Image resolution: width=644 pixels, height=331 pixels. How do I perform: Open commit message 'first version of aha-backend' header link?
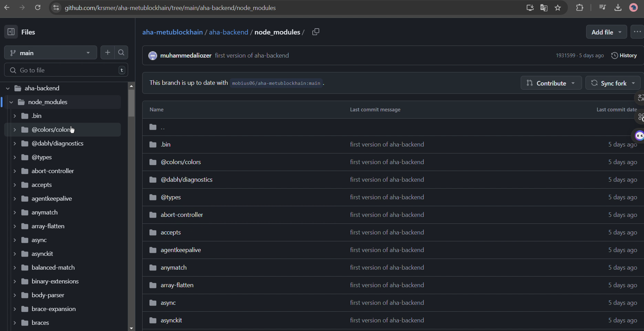point(252,56)
